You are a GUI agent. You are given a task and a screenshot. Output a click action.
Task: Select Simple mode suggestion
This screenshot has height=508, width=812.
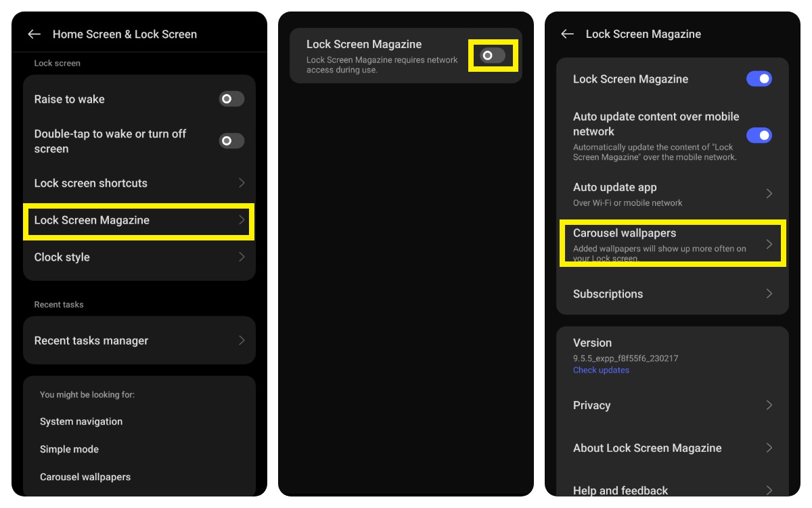pos(69,449)
